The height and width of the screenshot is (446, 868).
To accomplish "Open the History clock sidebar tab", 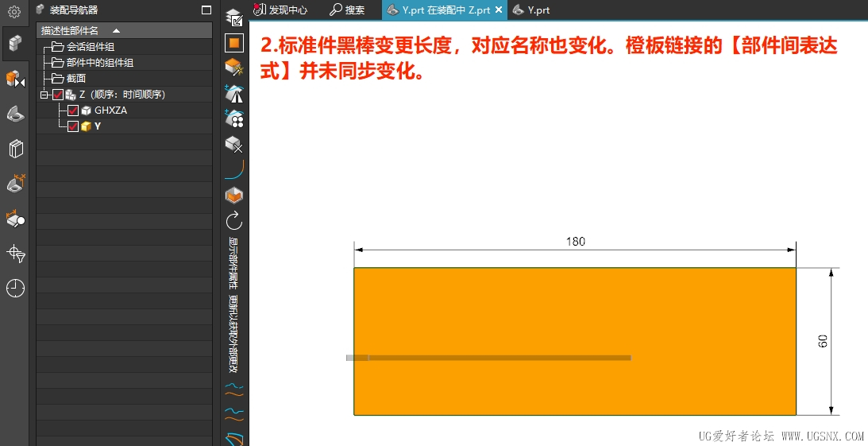I will [x=16, y=288].
